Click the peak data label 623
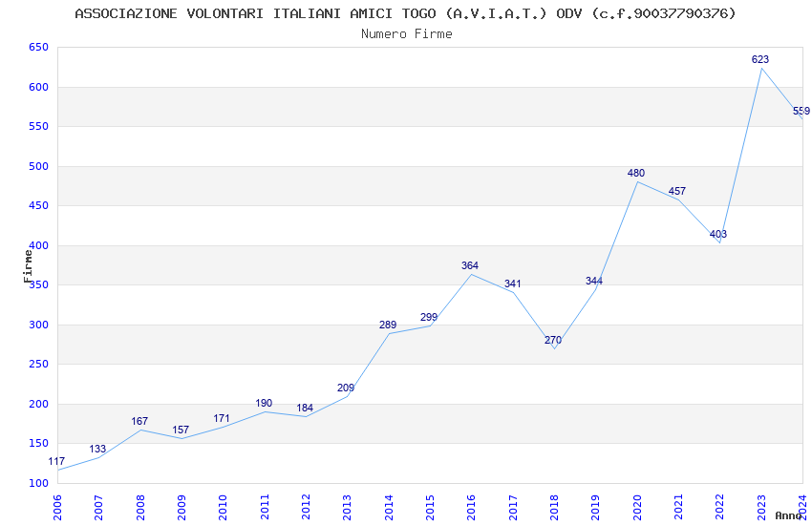 760,59
